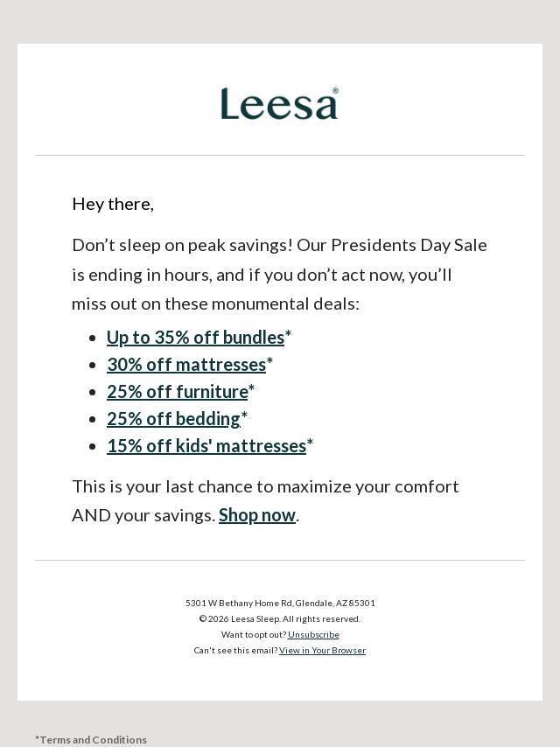Click the registered trademark symbol beside Leesa

tap(335, 91)
